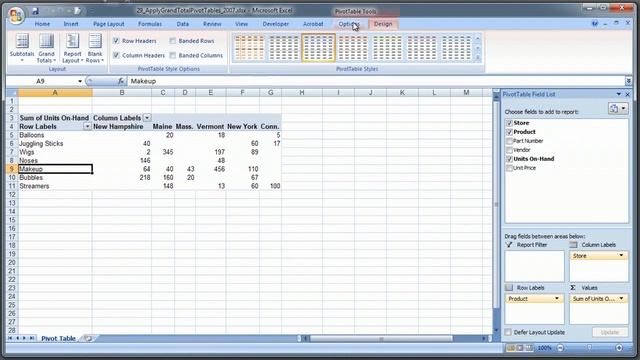Open the Row Labels filter dropdown
The width and height of the screenshot is (640, 360).
pyautogui.click(x=87, y=127)
